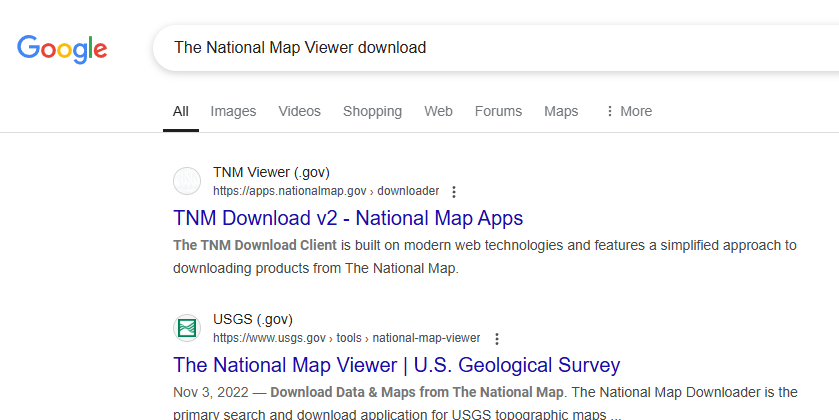The width and height of the screenshot is (839, 420).
Task: Switch to the Maps tab
Action: [561, 111]
